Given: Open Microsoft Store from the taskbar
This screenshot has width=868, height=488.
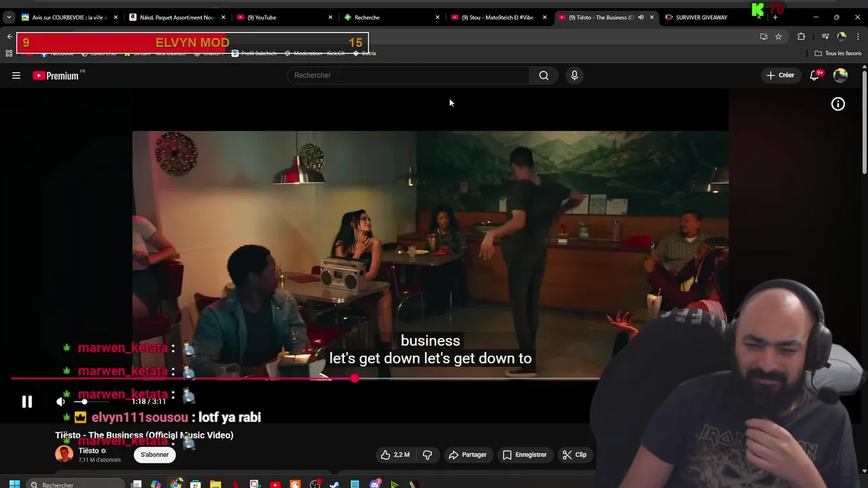Looking at the screenshot, I should pos(196,484).
